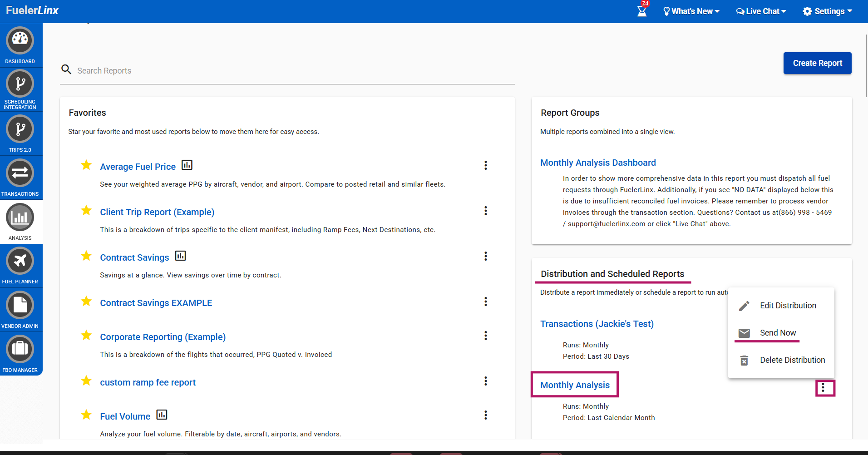Unfavorite Client Trip Report (Example) star

(86, 210)
